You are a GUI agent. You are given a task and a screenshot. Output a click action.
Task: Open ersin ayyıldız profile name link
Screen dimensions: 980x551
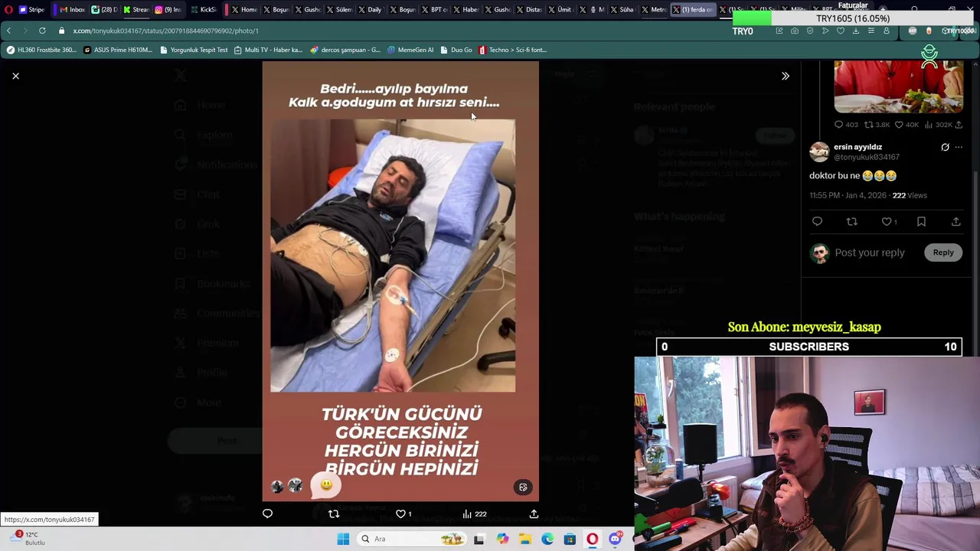(857, 147)
